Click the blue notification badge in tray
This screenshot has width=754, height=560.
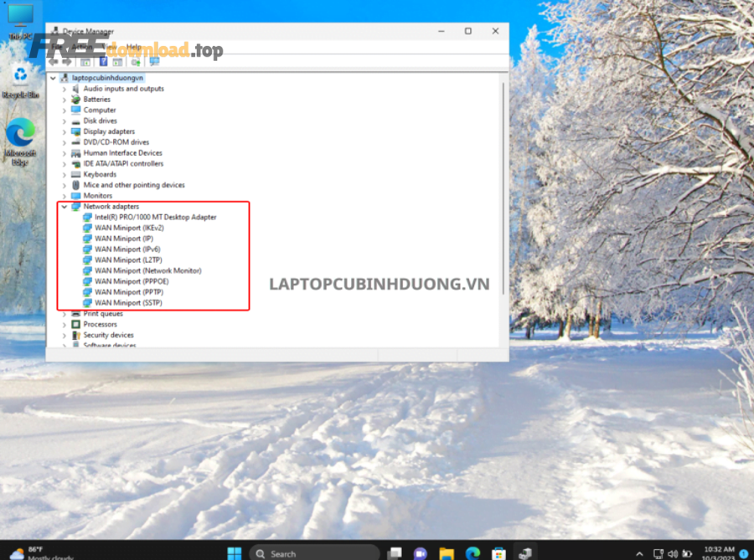click(x=745, y=554)
